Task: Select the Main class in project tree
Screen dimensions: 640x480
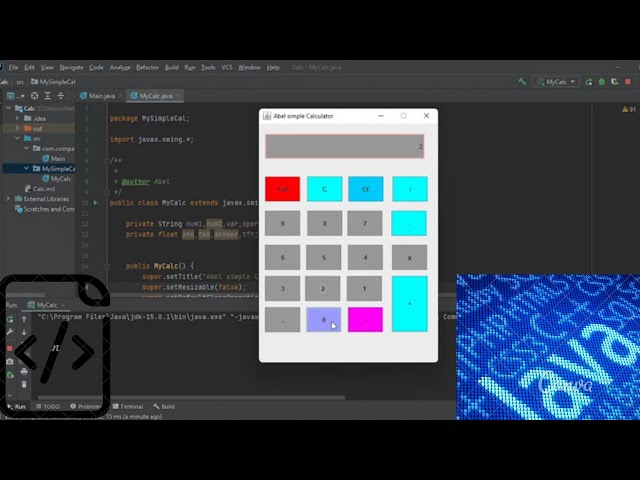Action: pos(53,158)
